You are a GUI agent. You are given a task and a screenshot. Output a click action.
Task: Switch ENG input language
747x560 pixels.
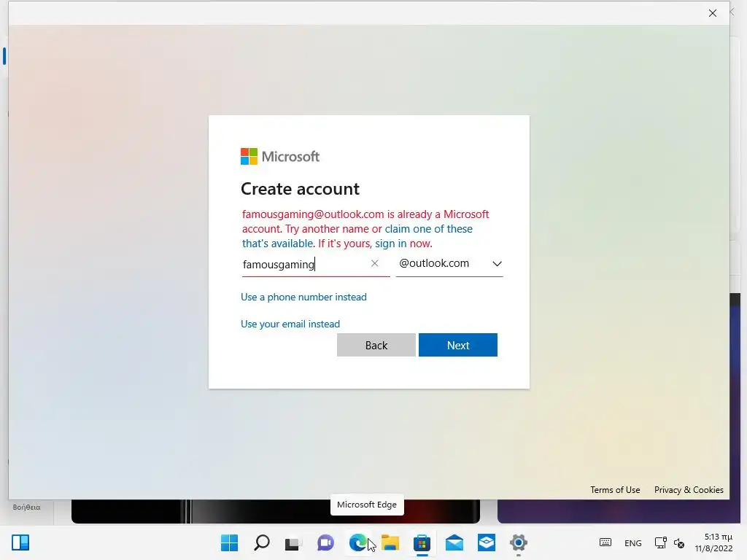click(x=632, y=542)
